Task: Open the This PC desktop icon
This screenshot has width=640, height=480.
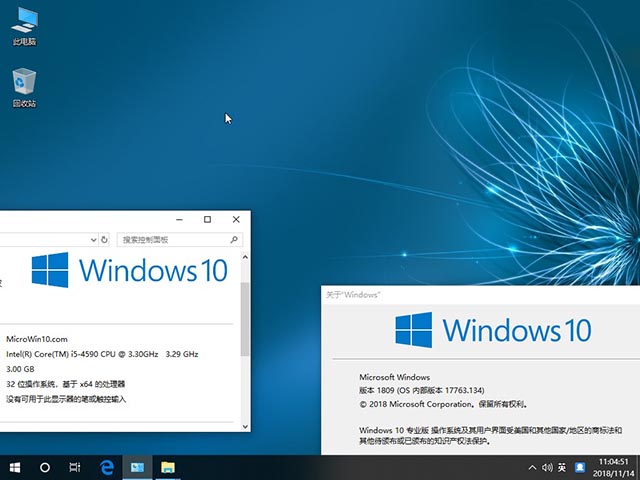Action: click(24, 27)
